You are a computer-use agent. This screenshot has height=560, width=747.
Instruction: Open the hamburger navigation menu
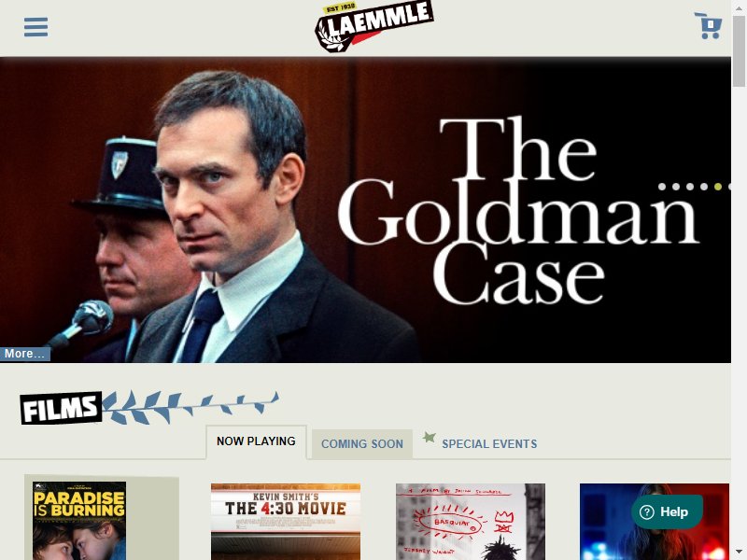[35, 27]
